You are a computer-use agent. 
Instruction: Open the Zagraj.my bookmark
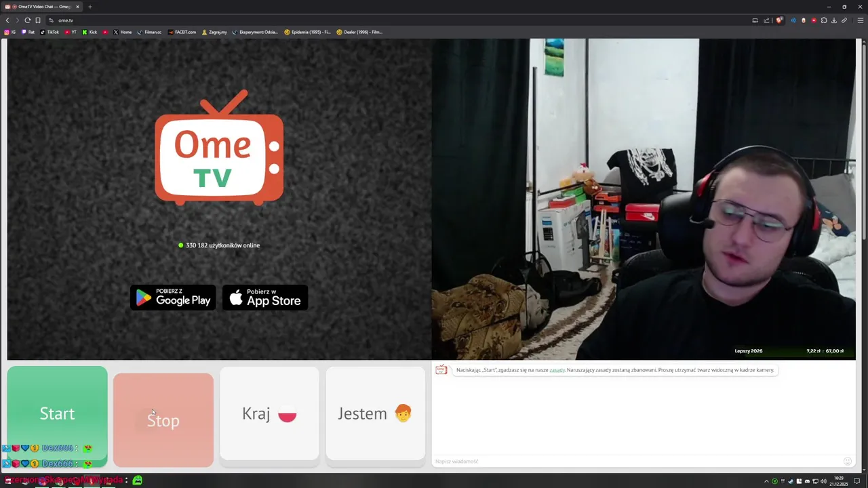click(x=214, y=32)
